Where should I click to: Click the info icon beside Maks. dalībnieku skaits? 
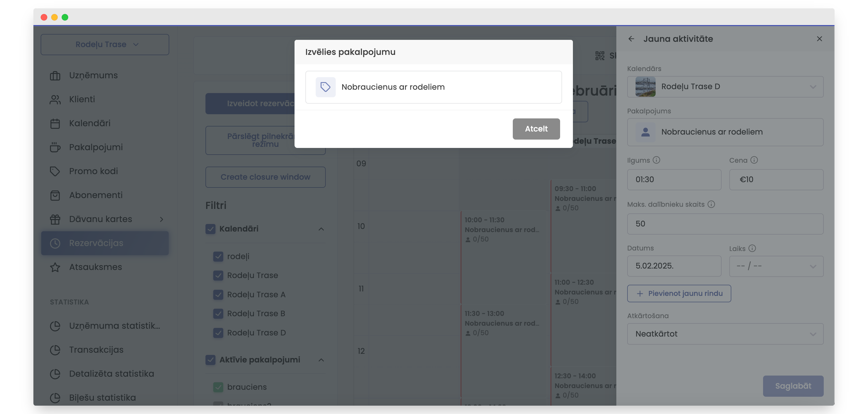click(x=711, y=204)
